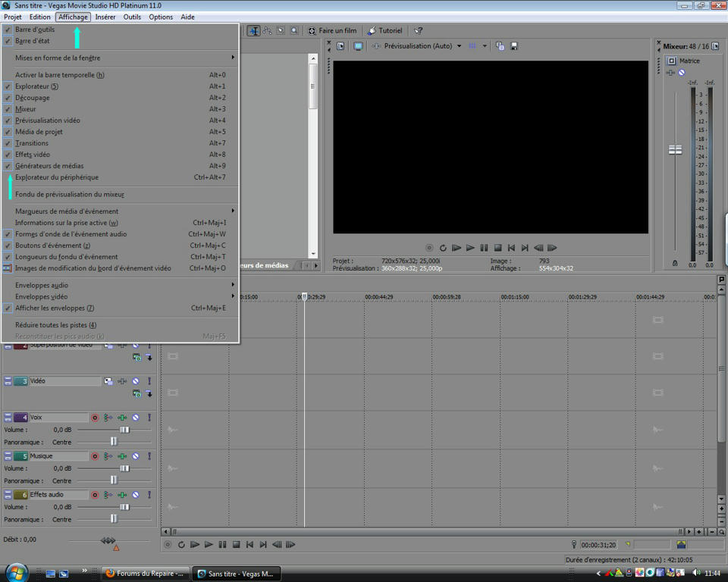Image resolution: width=728 pixels, height=582 pixels.
Task: Toggle Transitions window menu item
Action: 121,143
